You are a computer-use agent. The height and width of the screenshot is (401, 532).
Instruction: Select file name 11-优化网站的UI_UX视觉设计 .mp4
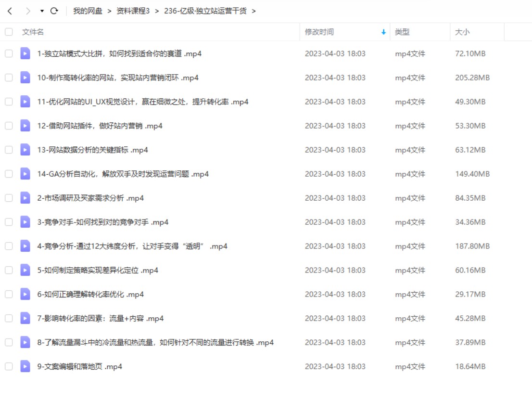click(142, 102)
